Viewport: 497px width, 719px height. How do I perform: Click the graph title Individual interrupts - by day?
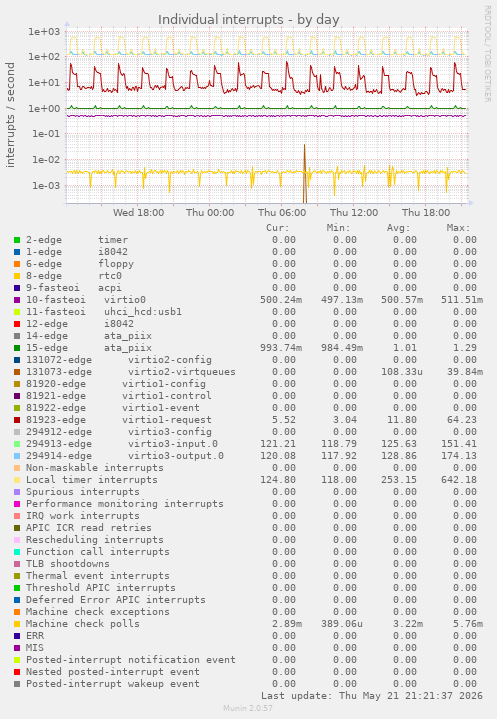[248, 20]
